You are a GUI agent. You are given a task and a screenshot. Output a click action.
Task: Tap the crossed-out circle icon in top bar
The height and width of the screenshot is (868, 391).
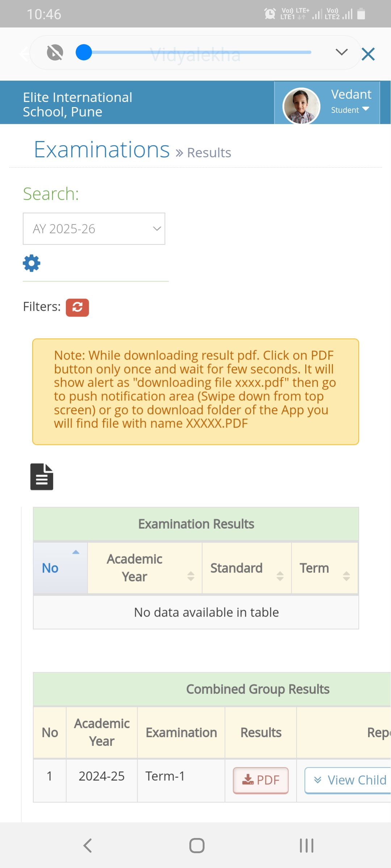(55, 52)
